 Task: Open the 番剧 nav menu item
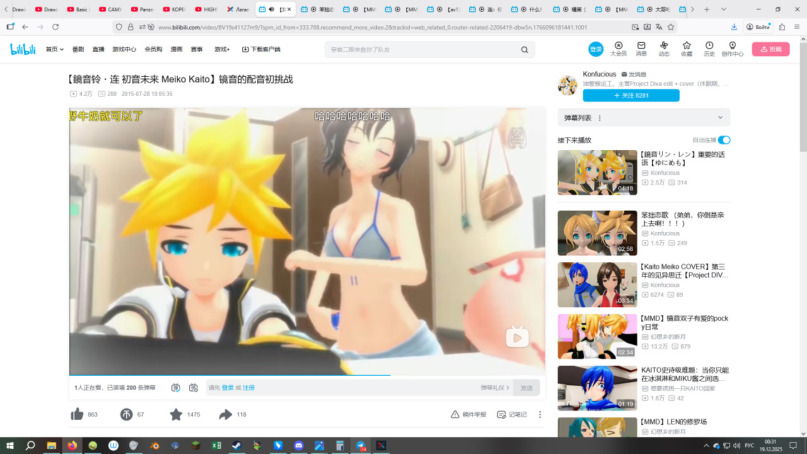coord(78,49)
